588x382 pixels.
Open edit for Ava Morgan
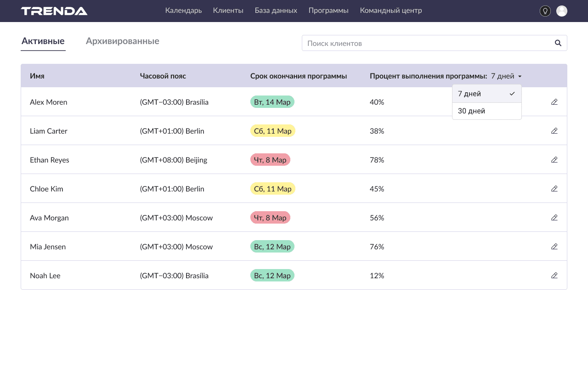(x=554, y=218)
